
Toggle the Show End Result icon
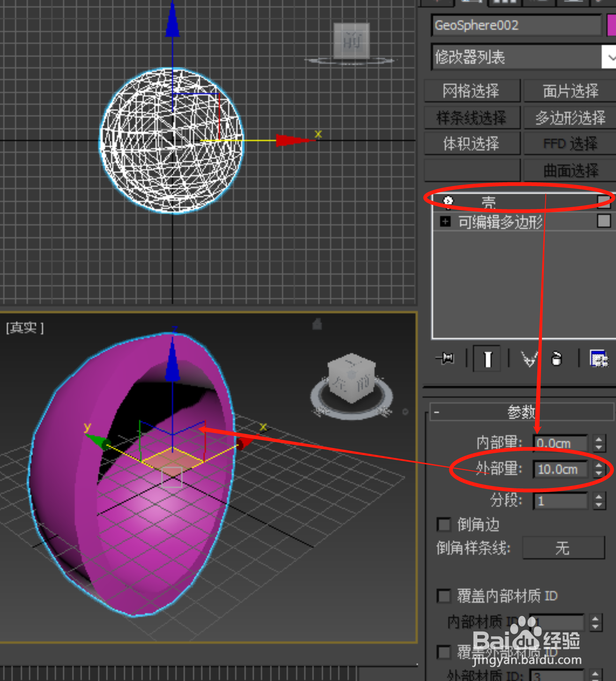point(487,359)
